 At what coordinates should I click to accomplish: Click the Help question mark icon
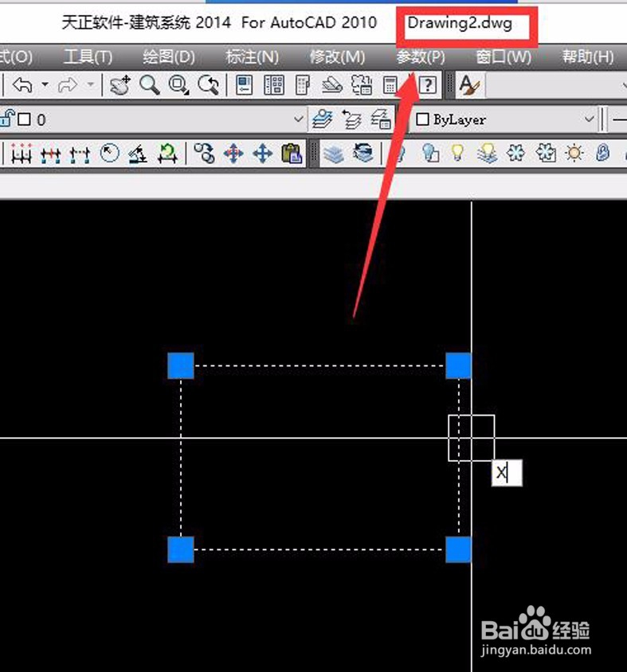pos(428,85)
